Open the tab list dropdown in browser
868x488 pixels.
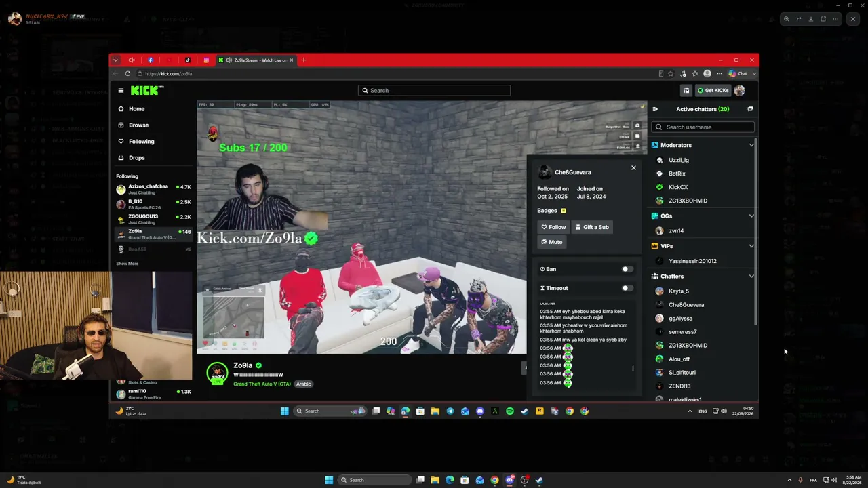point(115,60)
